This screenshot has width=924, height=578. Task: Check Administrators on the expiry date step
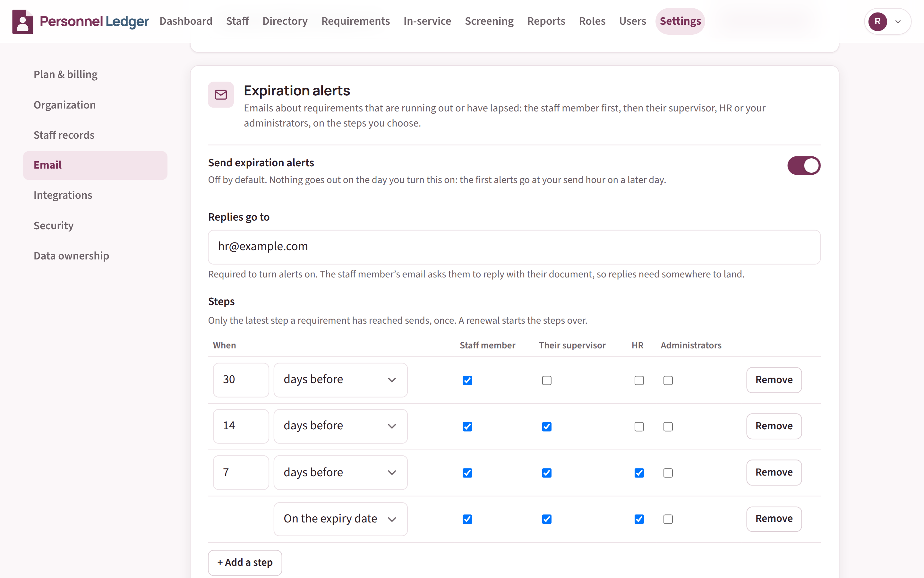click(668, 519)
